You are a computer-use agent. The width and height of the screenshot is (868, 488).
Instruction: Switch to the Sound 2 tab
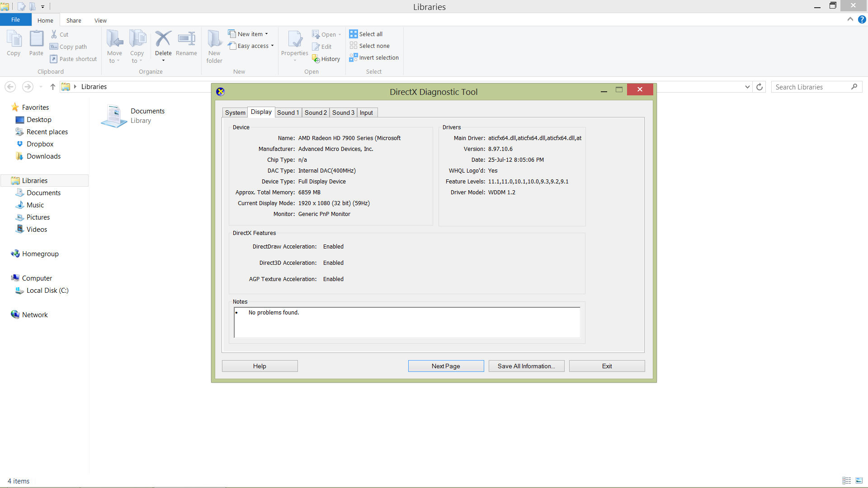pos(316,113)
